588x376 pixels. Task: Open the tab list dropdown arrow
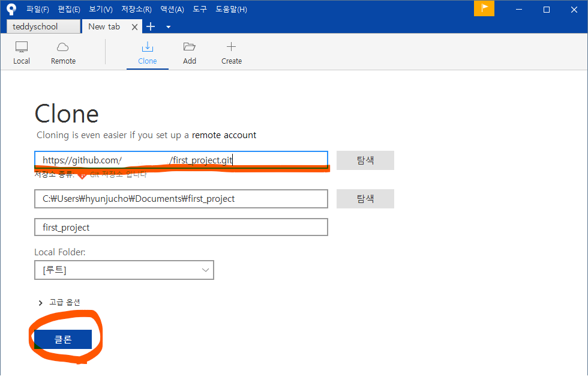tap(169, 26)
